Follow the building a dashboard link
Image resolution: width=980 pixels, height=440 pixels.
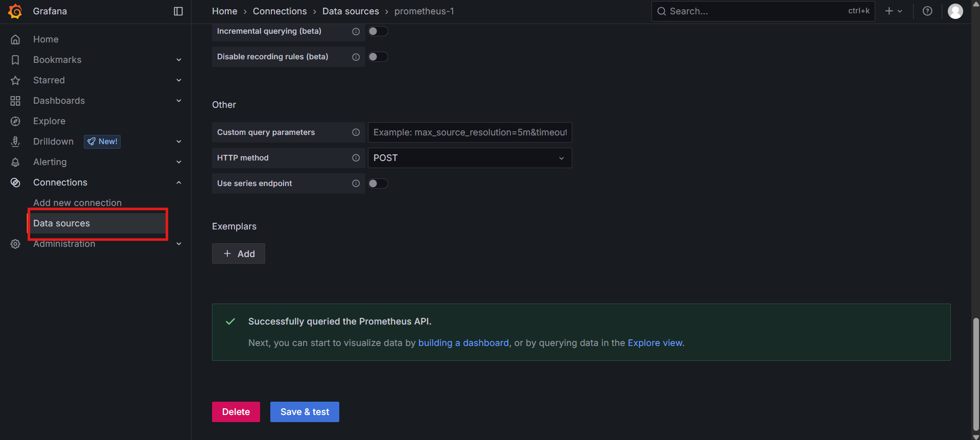pyautogui.click(x=463, y=343)
